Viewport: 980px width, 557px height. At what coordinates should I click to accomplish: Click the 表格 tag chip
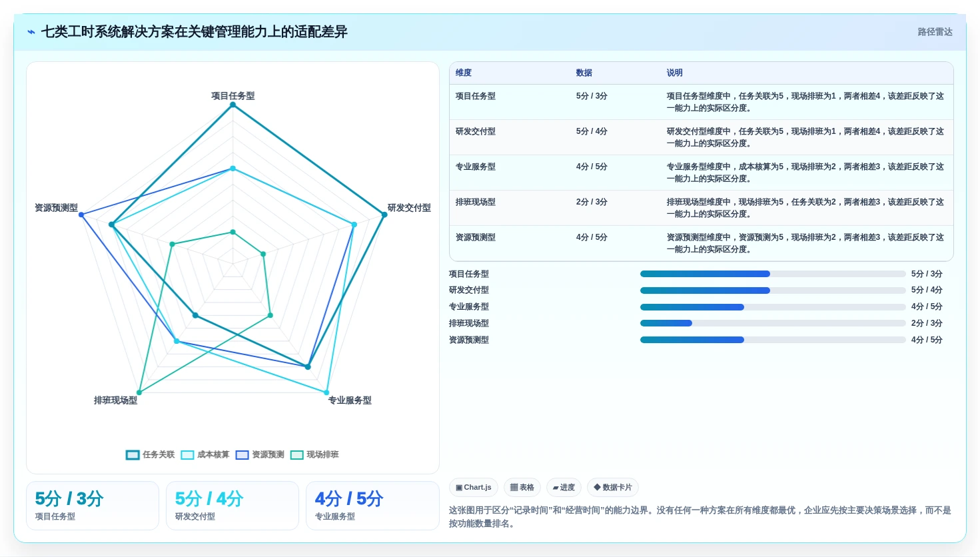522,488
